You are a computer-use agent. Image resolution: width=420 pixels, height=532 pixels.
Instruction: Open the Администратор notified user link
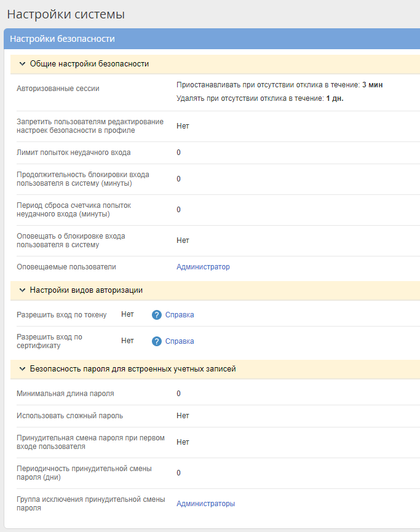click(x=203, y=267)
